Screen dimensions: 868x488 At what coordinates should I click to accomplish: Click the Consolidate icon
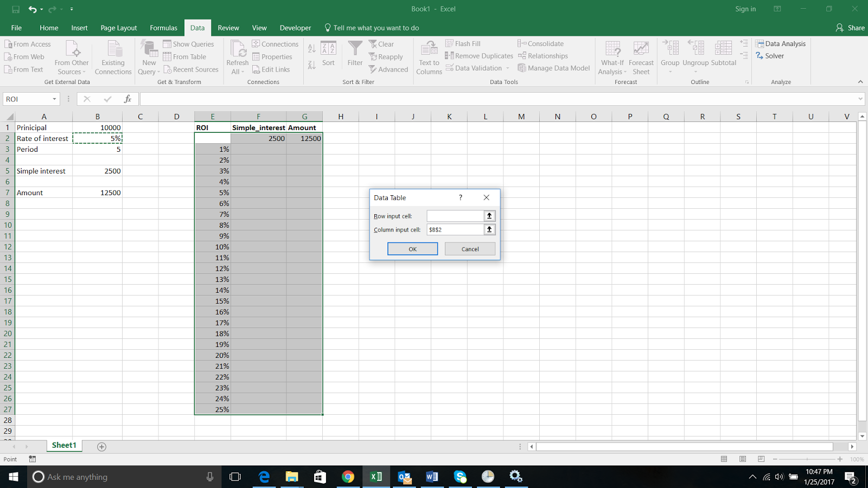tap(540, 43)
